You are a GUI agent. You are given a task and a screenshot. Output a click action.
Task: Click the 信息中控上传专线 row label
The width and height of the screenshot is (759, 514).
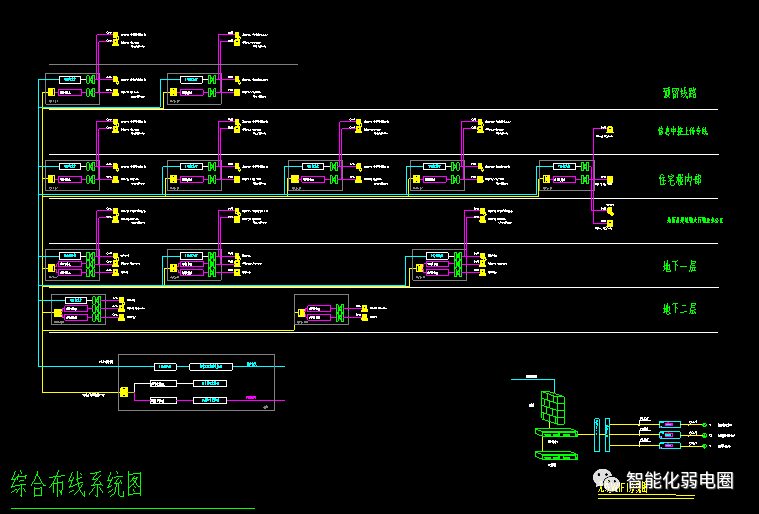(683, 131)
